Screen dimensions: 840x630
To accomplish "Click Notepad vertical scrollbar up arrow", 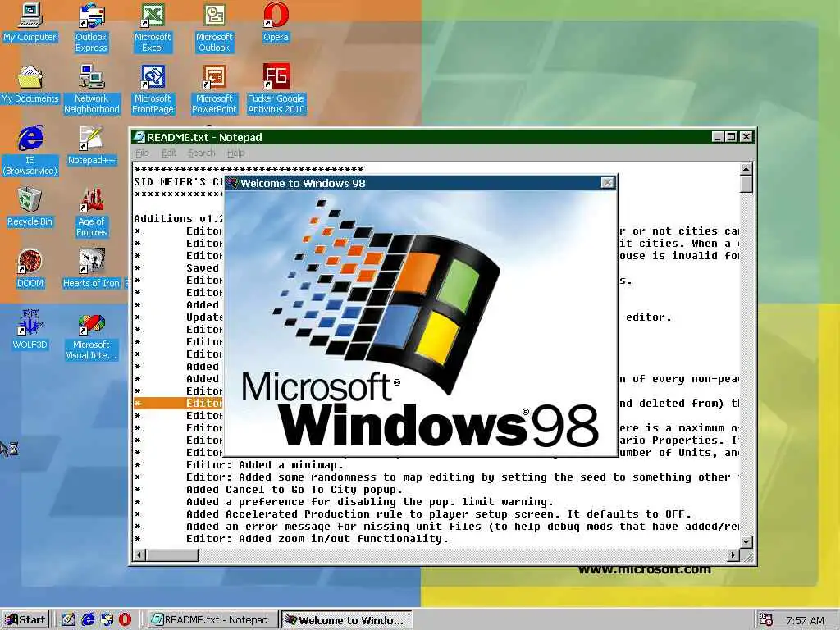I will pyautogui.click(x=746, y=169).
